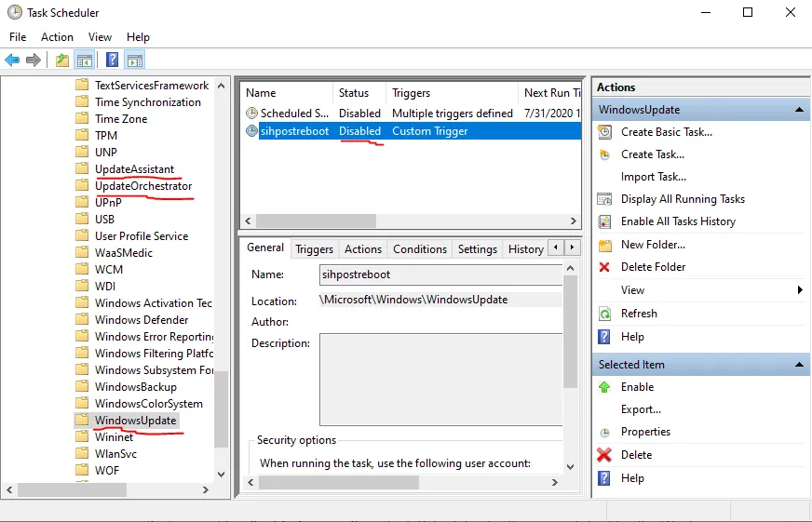Switch to the Actions tab
This screenshot has height=522, width=812.
click(363, 249)
